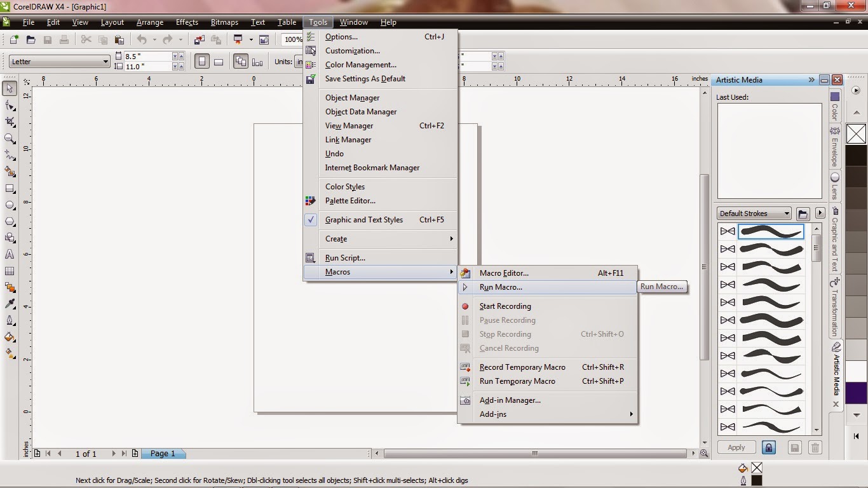Choose Macro Editor... entry
Viewport: 868px width, 488px height.
click(548, 273)
